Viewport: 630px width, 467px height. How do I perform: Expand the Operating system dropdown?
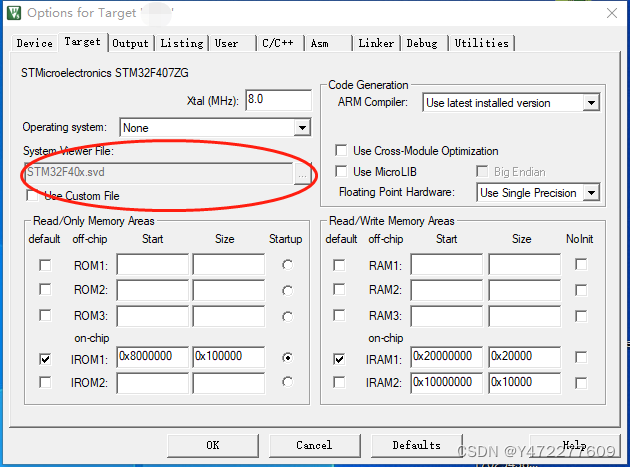(x=302, y=128)
